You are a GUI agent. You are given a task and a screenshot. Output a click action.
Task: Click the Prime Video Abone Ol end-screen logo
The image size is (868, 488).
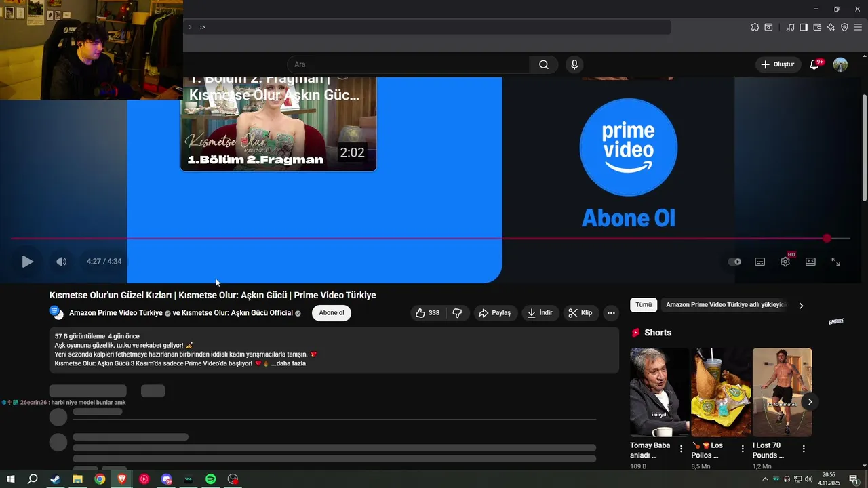click(x=629, y=147)
